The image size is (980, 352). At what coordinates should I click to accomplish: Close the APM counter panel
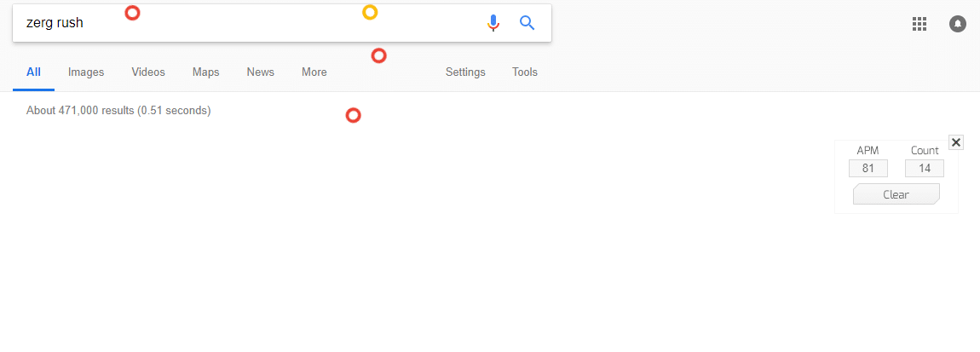955,142
